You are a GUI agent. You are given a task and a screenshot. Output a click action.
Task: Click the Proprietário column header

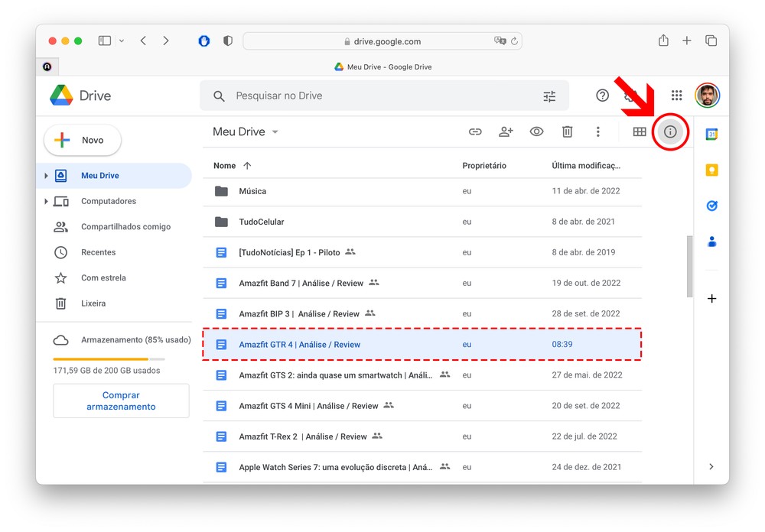[x=484, y=166]
